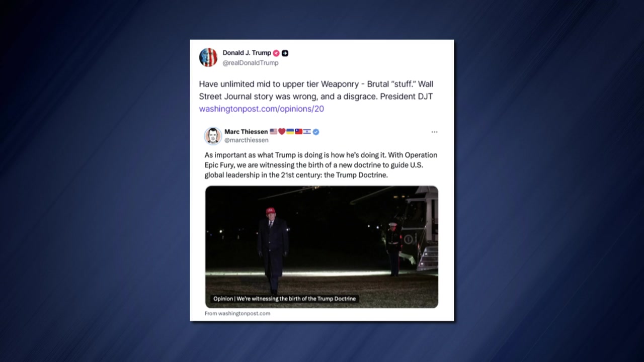The width and height of the screenshot is (644, 362).
Task: Click the blue verified checkmark next to Marc Thiessen
Action: (x=316, y=132)
